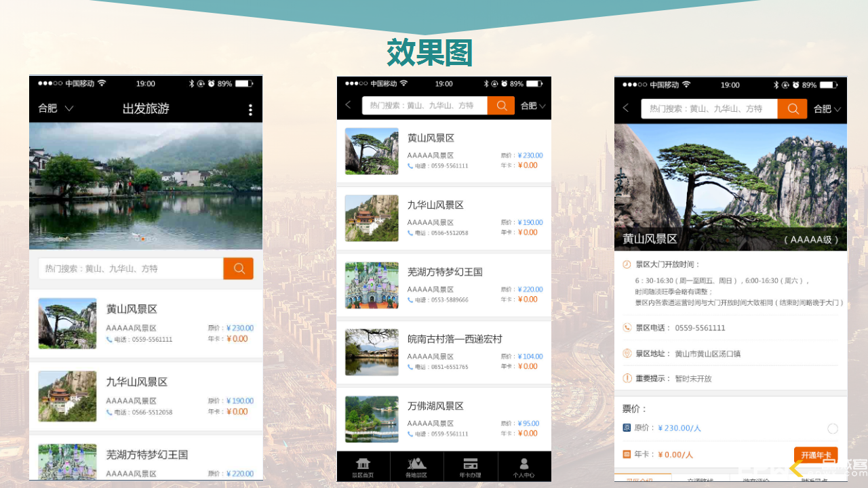Go back using arrow in right phone header
Viewport: 868px width, 488px height.
(626, 108)
